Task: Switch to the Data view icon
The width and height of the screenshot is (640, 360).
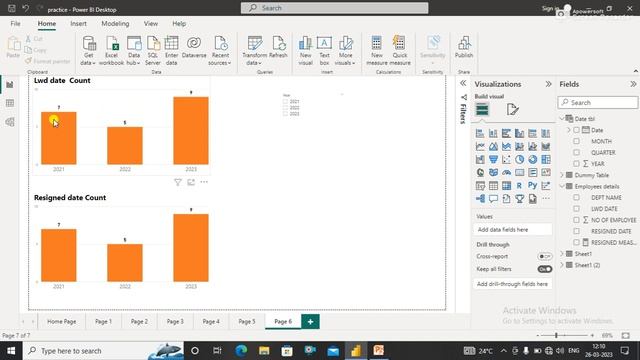Action: tap(10, 103)
